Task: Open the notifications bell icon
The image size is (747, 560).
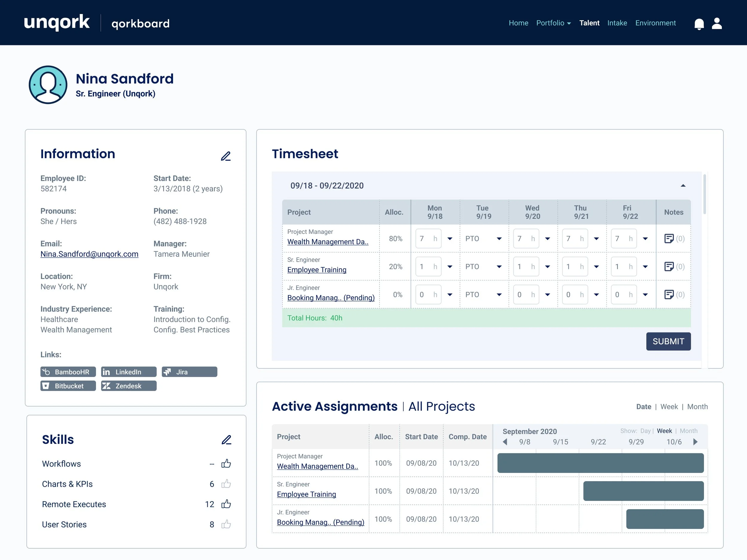Action: click(x=699, y=24)
